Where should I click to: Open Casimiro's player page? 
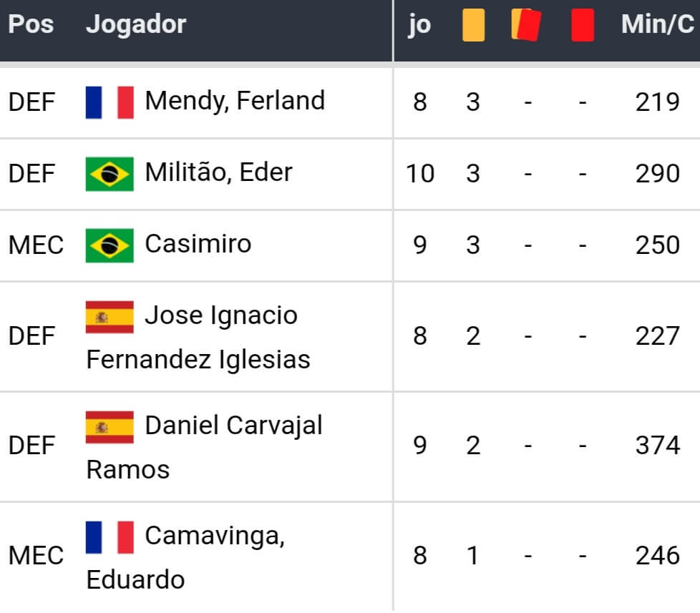point(198,244)
